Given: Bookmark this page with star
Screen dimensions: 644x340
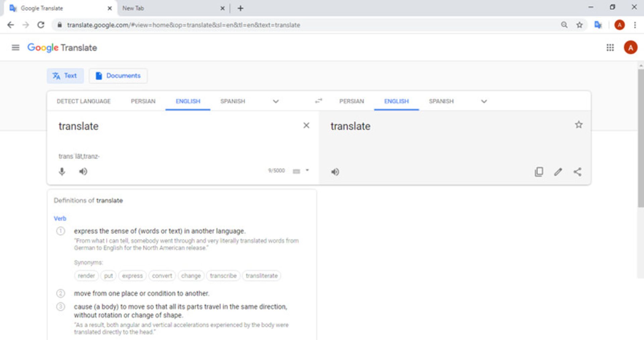Looking at the screenshot, I should click(580, 25).
